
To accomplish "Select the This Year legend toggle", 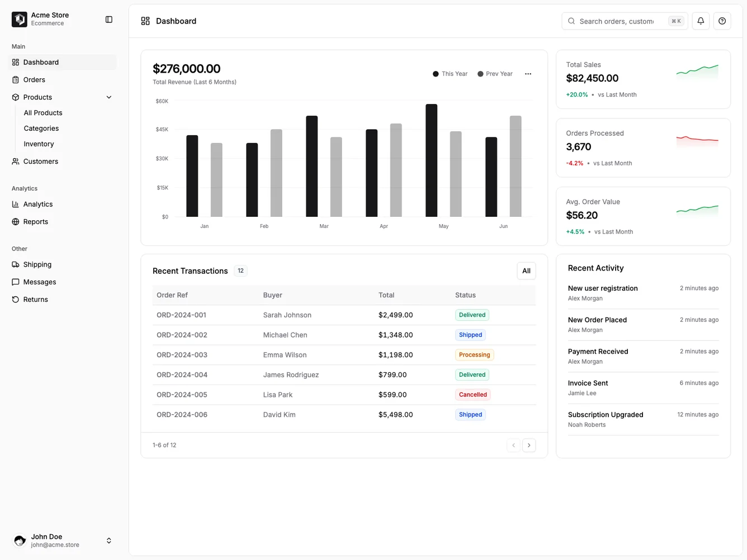I will [450, 73].
